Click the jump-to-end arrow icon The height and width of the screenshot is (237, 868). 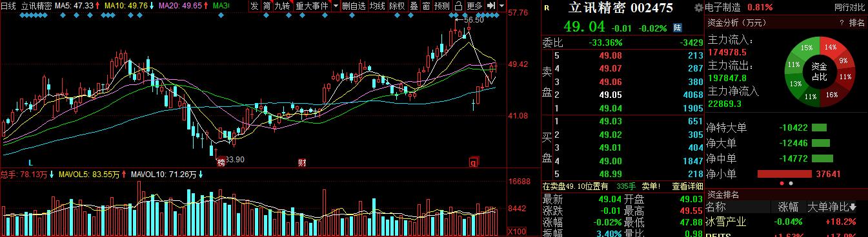pos(490,6)
